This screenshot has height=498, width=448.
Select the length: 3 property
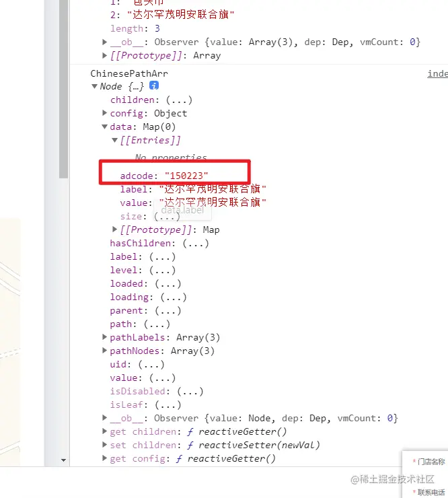135,28
